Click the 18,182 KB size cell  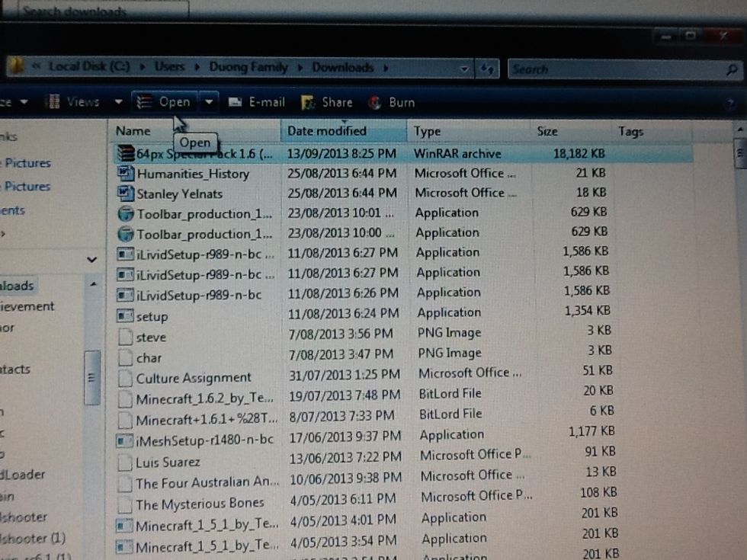(579, 153)
